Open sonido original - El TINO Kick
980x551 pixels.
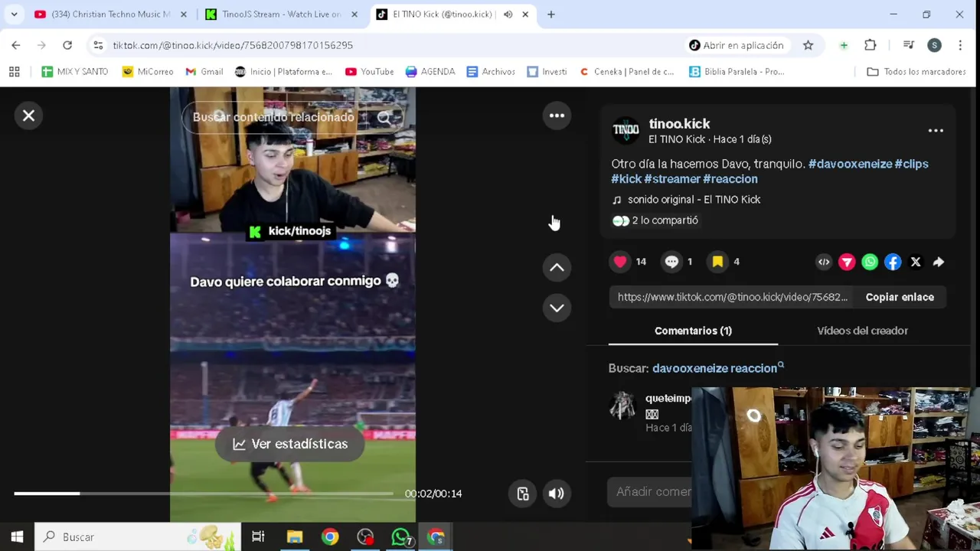click(x=694, y=200)
